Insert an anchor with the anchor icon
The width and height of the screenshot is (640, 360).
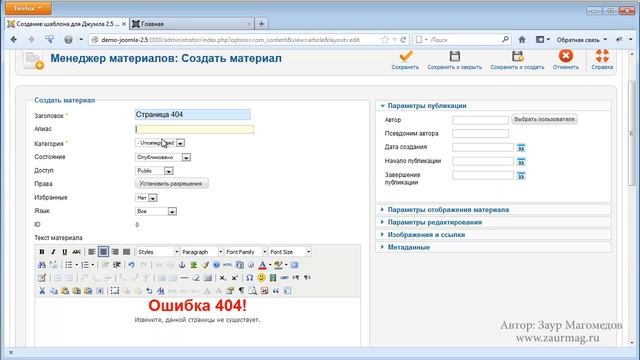coord(182,265)
